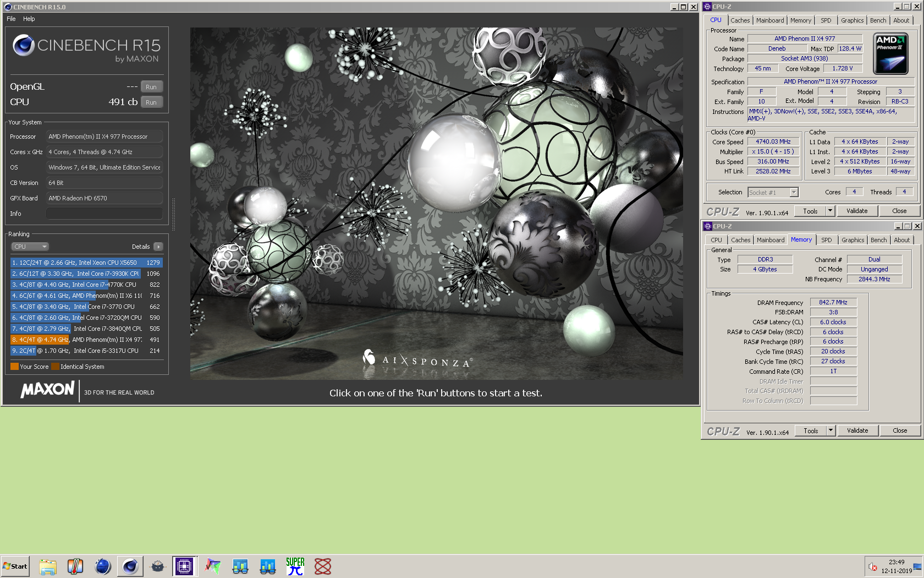Open the CPU ranking type dropdown

pyautogui.click(x=30, y=247)
